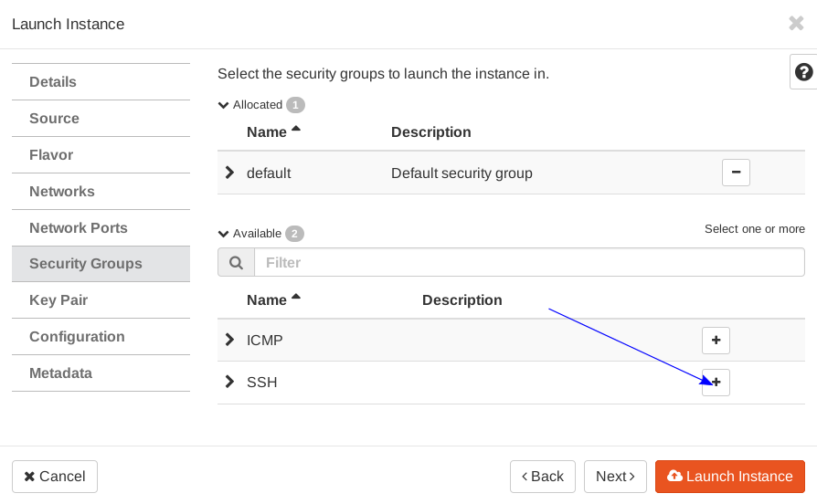Sort Allocated table by Name arrow
Viewport: 817px width, 504px height.
[x=295, y=131]
